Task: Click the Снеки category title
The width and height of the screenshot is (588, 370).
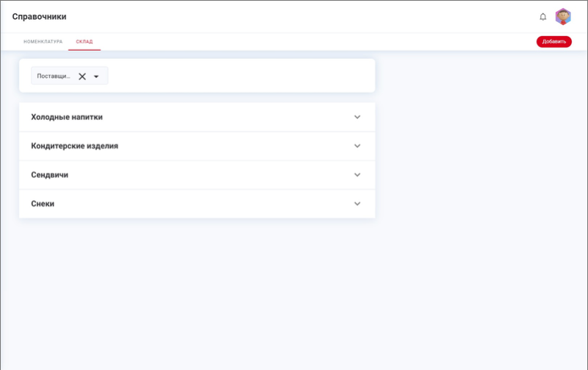Action: coord(43,204)
